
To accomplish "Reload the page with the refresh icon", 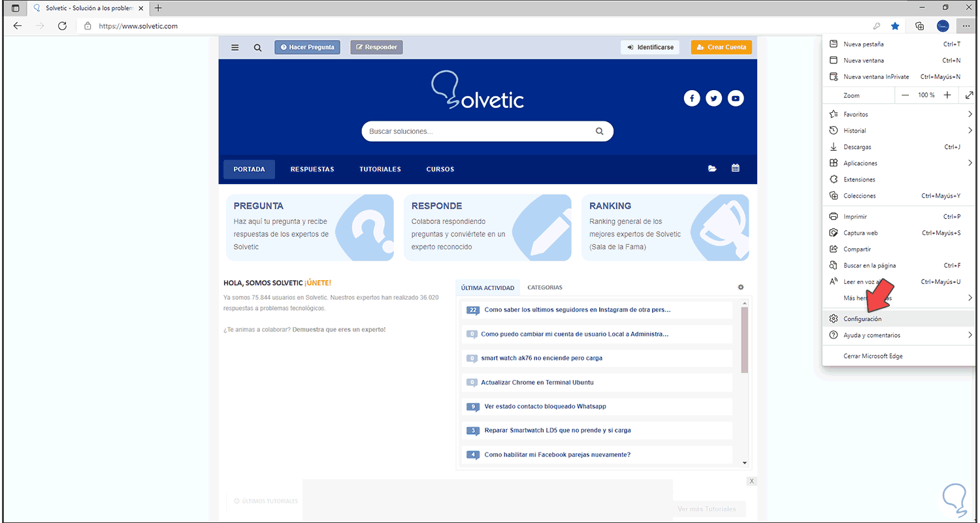I will point(62,26).
